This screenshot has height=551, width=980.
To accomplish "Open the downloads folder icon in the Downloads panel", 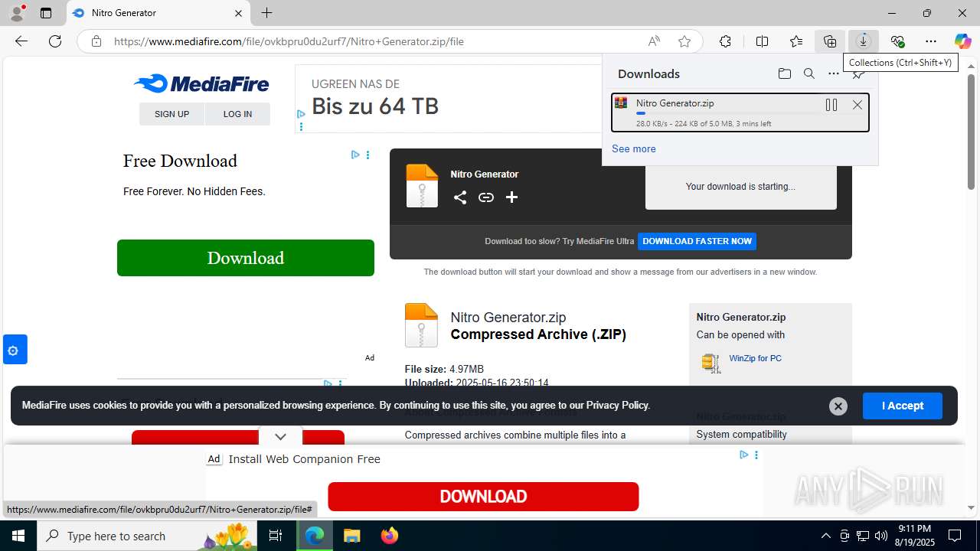I will (784, 73).
